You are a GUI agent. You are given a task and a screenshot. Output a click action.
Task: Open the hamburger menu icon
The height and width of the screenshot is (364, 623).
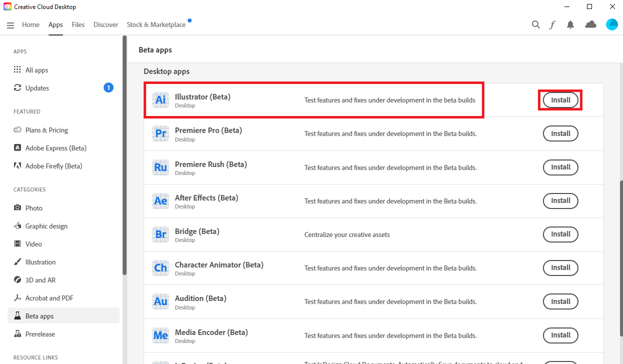[11, 25]
